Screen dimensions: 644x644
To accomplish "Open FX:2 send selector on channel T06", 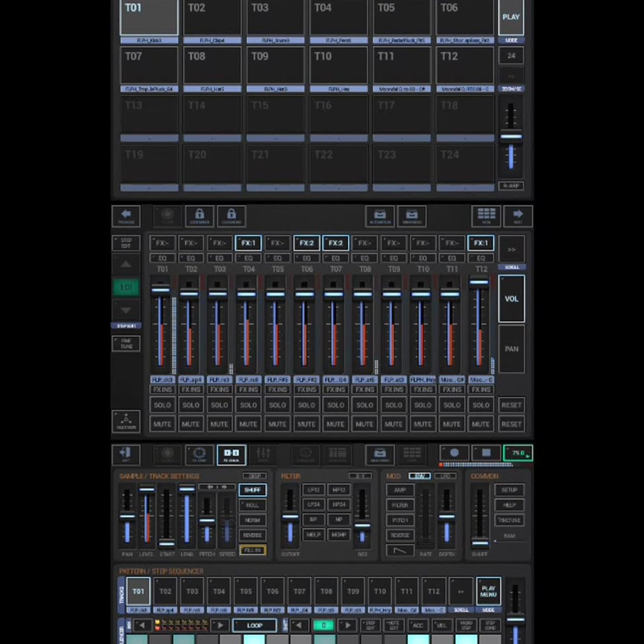I will 307,243.
